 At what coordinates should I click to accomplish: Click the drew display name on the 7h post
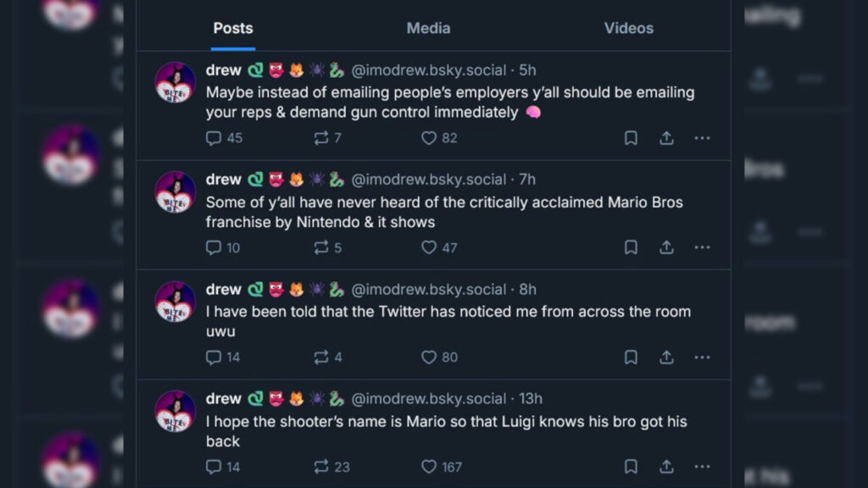(224, 180)
